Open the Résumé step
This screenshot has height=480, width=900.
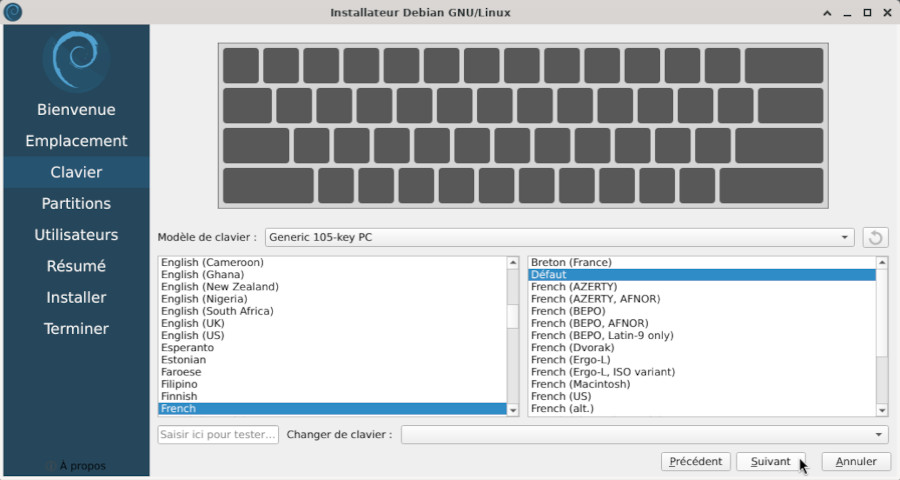point(76,266)
